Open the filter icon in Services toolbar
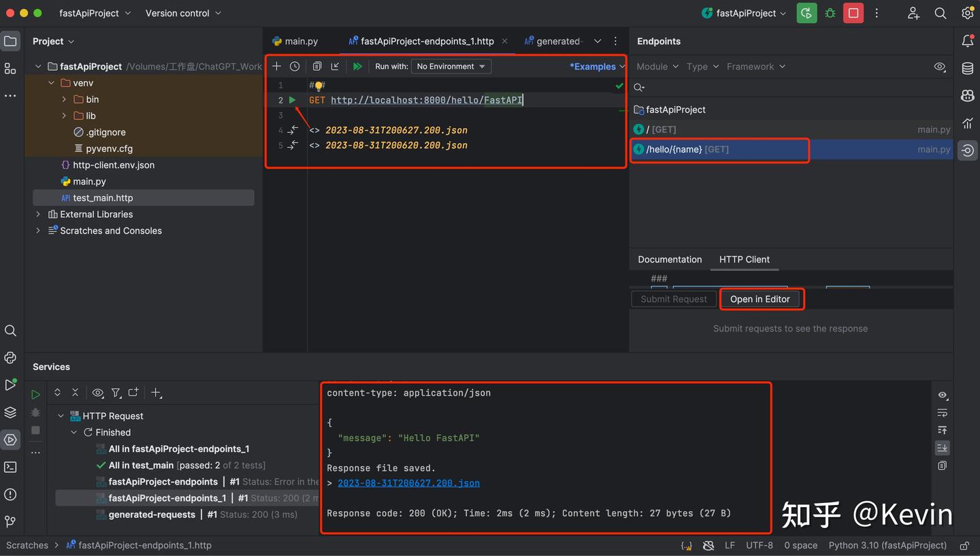Screen dimensions: 980x556 pyautogui.click(x=116, y=393)
